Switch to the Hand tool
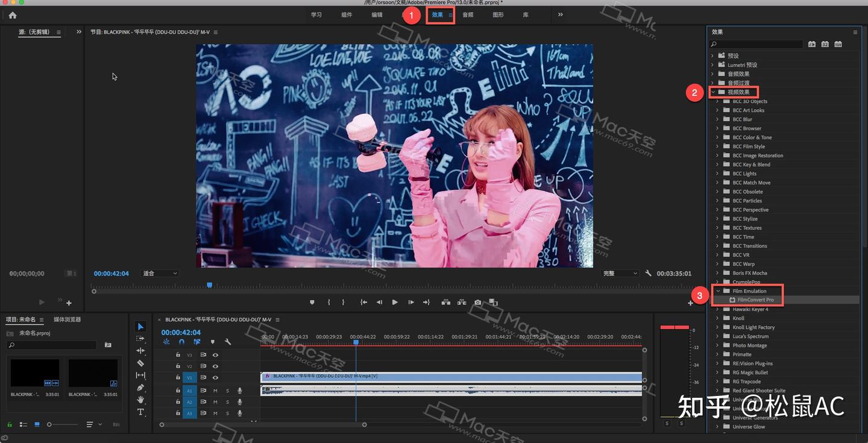 coord(140,400)
